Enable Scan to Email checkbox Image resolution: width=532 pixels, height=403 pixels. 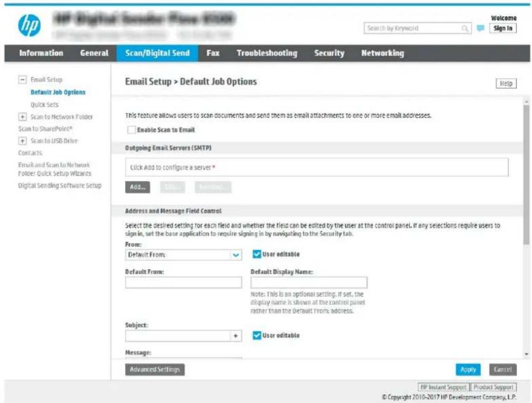click(131, 130)
